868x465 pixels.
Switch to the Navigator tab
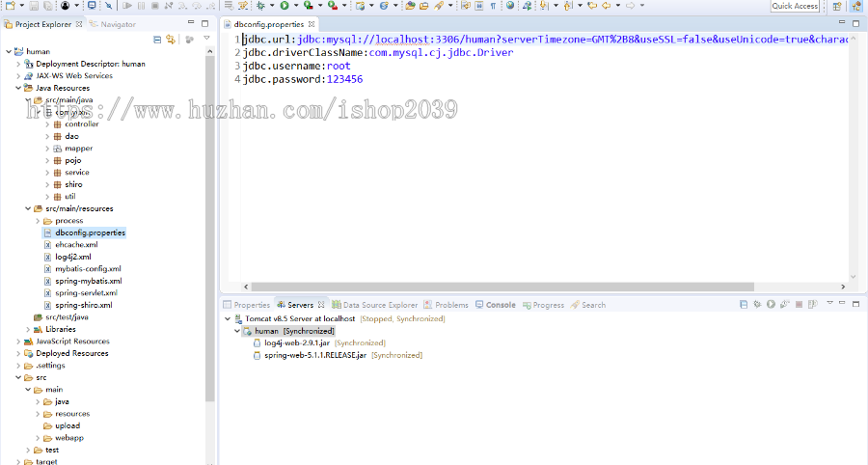click(x=113, y=24)
